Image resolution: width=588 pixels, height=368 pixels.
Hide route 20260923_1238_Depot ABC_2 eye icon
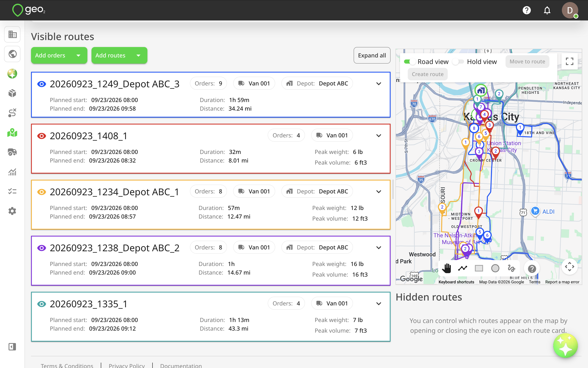[x=42, y=248]
